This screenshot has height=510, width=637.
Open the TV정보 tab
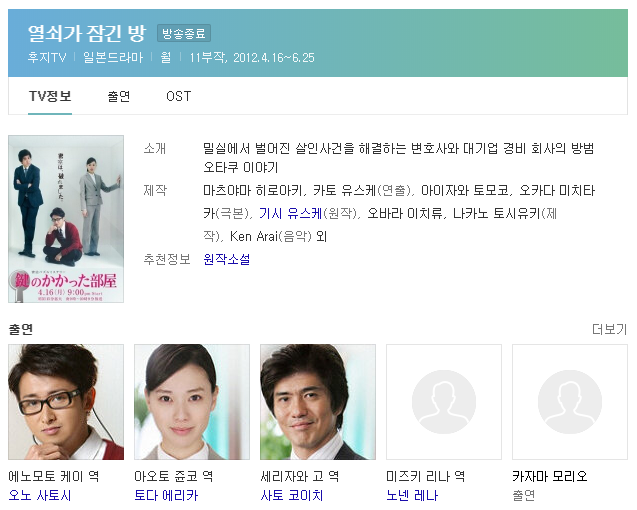pyautogui.click(x=50, y=96)
